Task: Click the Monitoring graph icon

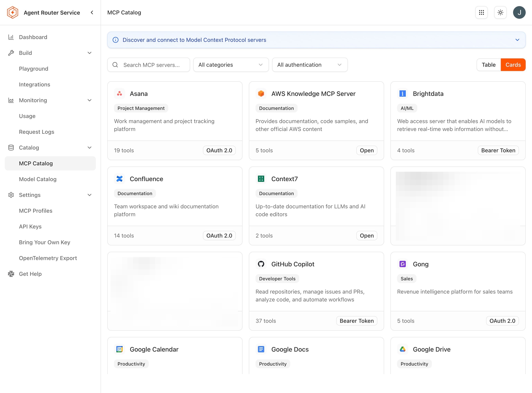Action: click(11, 100)
